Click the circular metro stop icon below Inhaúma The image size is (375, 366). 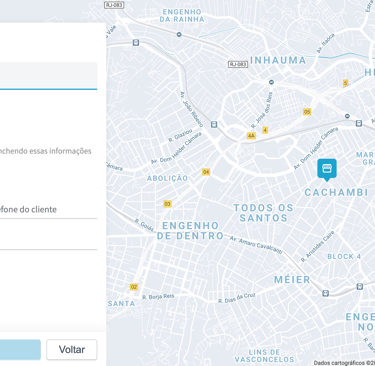(x=271, y=82)
